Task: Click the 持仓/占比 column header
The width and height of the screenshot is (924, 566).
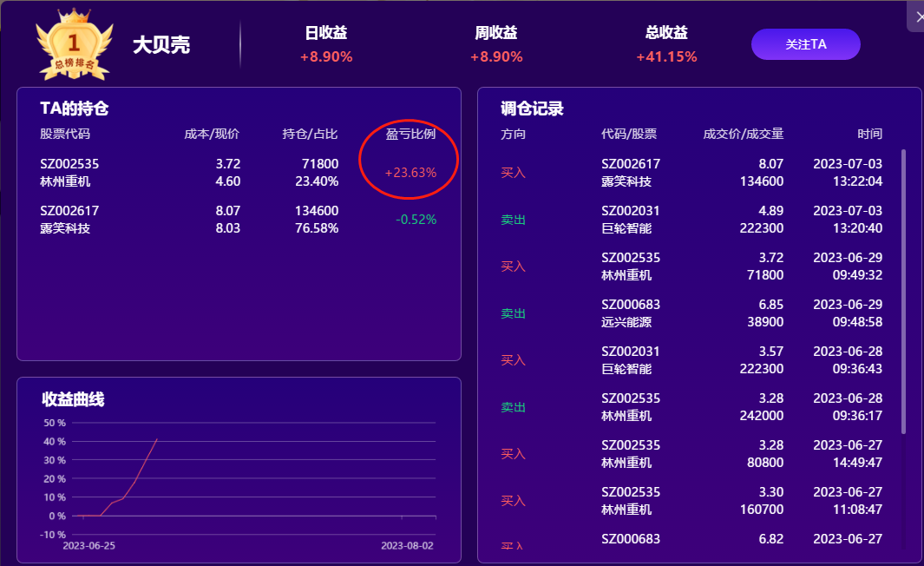Action: pos(310,134)
